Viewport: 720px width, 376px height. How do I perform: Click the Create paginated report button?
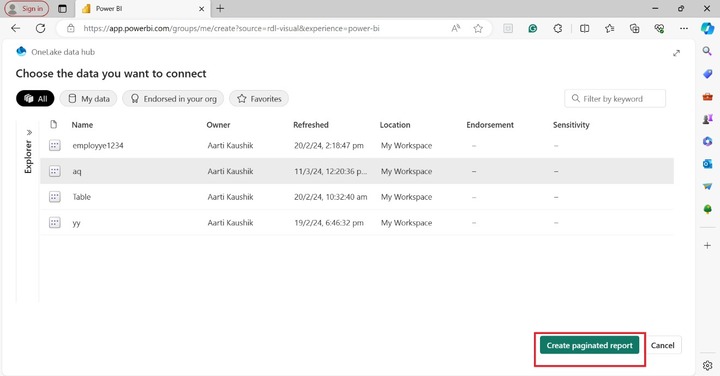589,345
